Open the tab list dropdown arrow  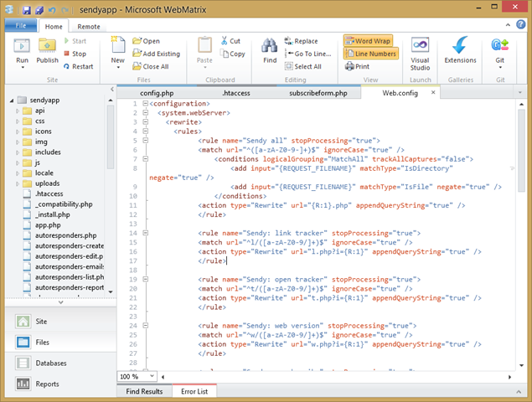point(519,93)
